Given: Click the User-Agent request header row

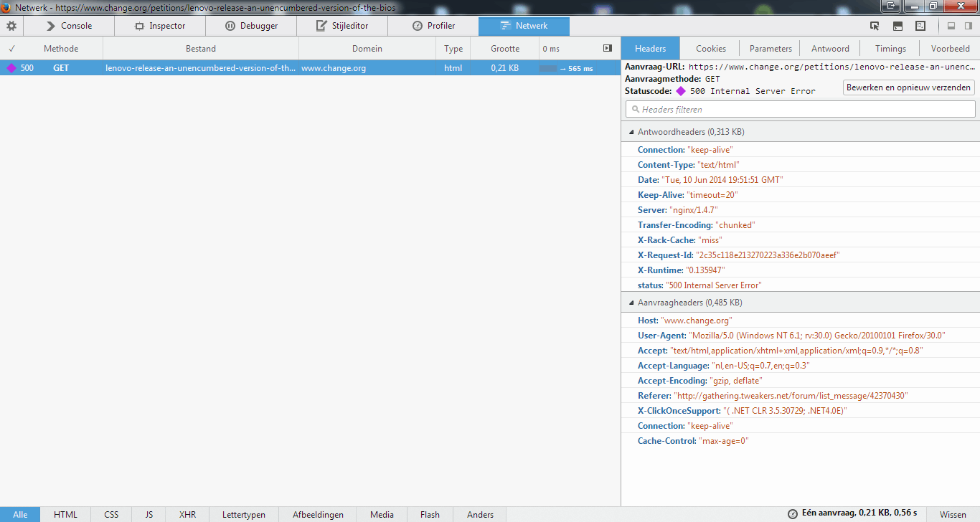Looking at the screenshot, I should tap(800, 336).
